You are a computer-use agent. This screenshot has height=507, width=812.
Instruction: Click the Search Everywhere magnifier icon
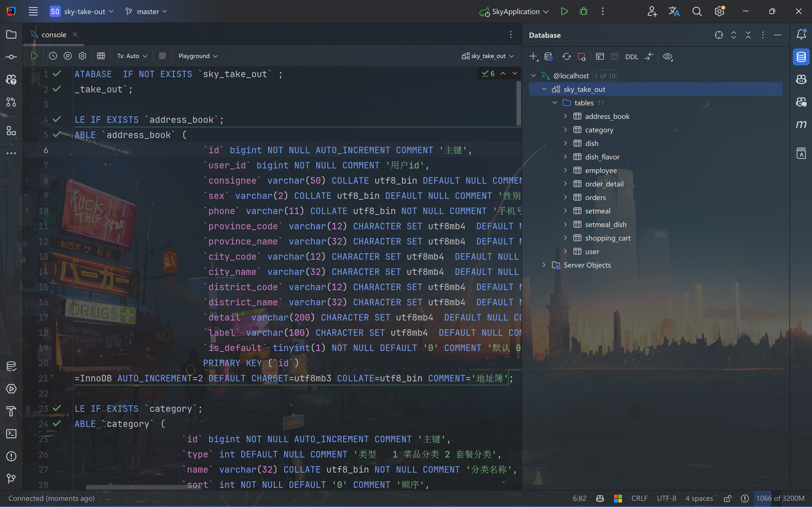point(697,11)
